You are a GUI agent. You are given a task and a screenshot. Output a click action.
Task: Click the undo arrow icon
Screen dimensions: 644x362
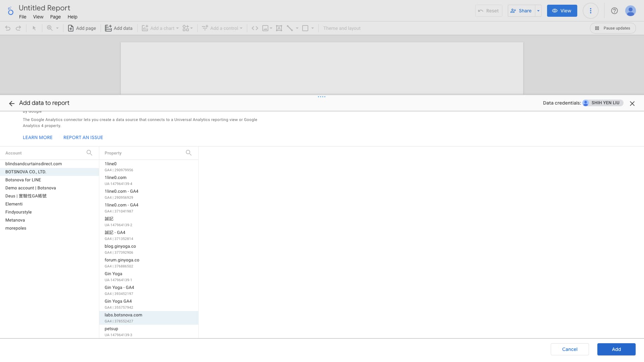coord(8,28)
